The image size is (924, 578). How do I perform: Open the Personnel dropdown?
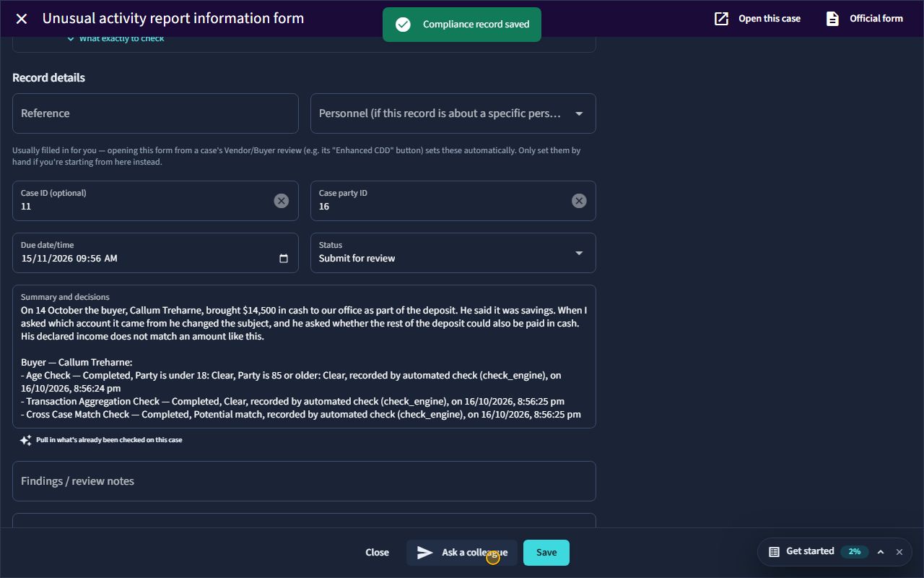click(x=453, y=113)
